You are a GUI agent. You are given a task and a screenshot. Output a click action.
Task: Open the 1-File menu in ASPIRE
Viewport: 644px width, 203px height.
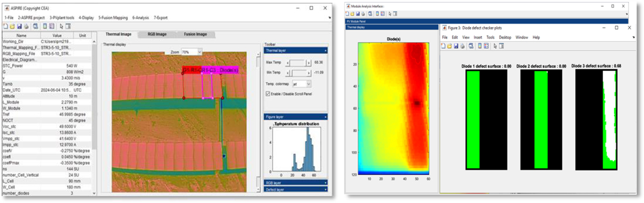pos(9,18)
